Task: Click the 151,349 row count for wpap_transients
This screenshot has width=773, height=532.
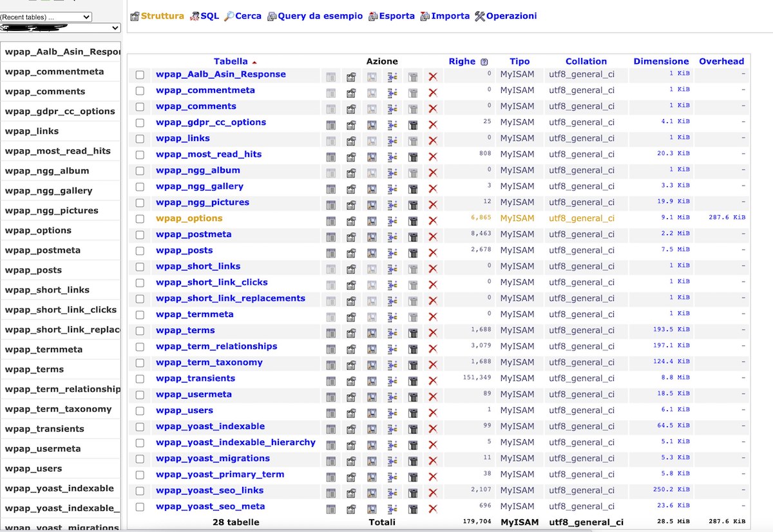Action: coord(477,377)
